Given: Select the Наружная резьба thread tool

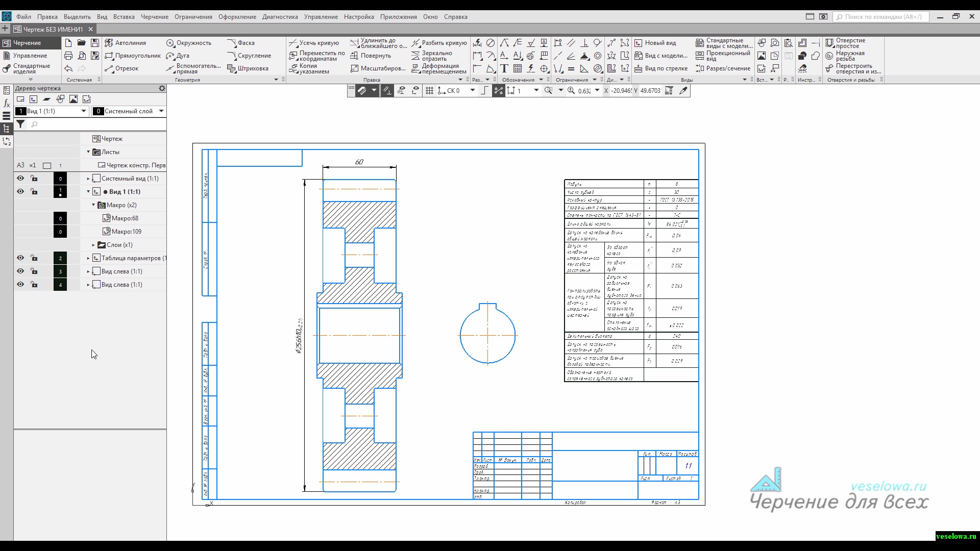Looking at the screenshot, I should click(x=845, y=56).
